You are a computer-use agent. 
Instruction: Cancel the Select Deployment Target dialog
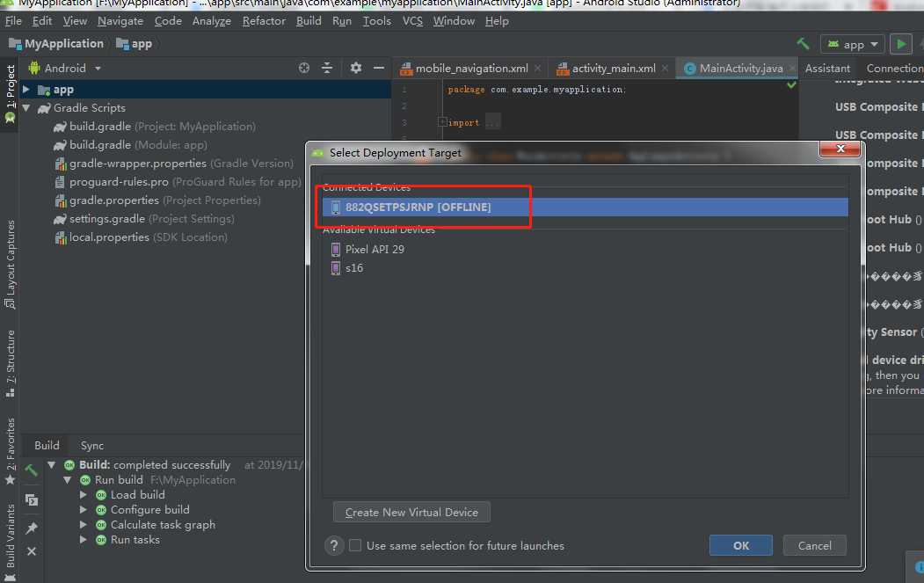point(814,546)
